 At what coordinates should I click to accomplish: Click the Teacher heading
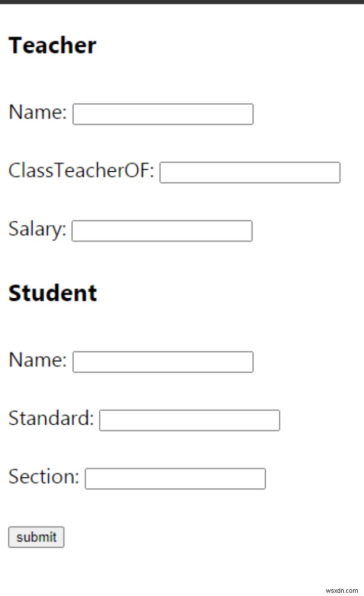tap(53, 45)
